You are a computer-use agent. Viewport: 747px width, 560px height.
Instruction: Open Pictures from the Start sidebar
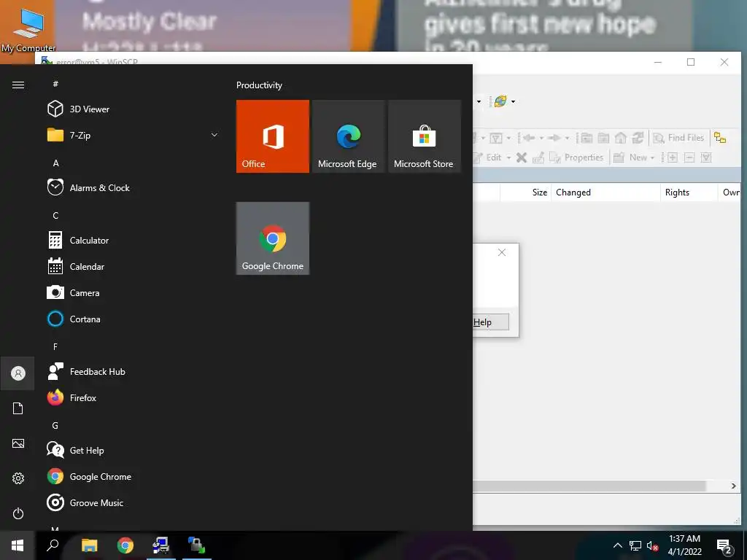coord(18,443)
